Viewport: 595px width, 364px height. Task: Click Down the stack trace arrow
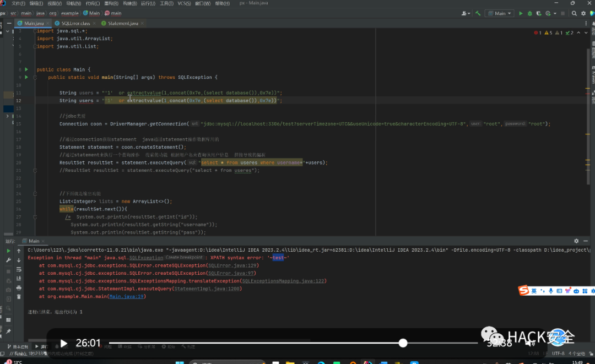[19, 260]
